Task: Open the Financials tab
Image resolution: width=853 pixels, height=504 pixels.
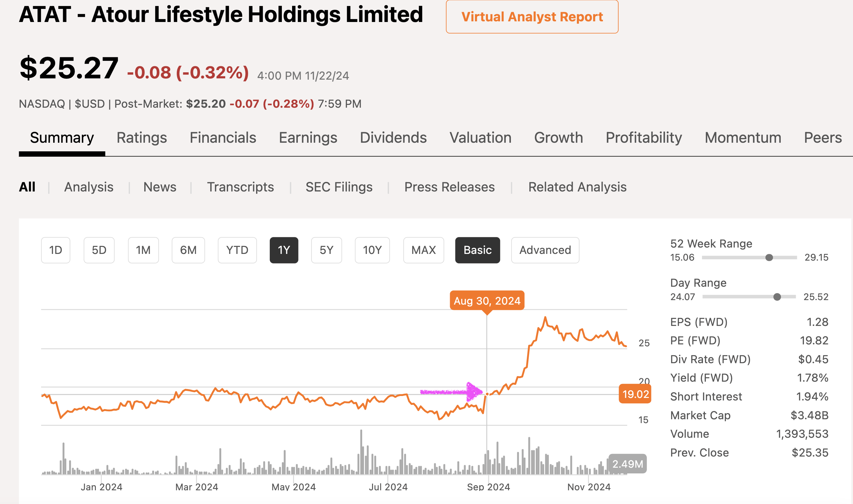Action: 223,138
